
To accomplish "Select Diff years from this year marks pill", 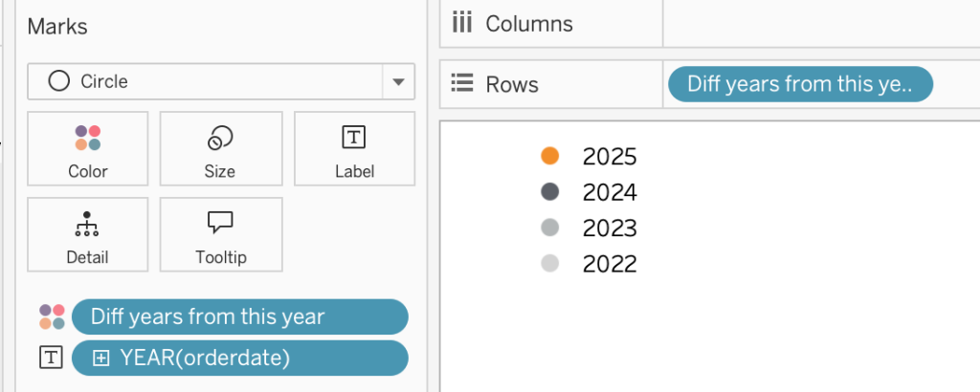I will (240, 317).
